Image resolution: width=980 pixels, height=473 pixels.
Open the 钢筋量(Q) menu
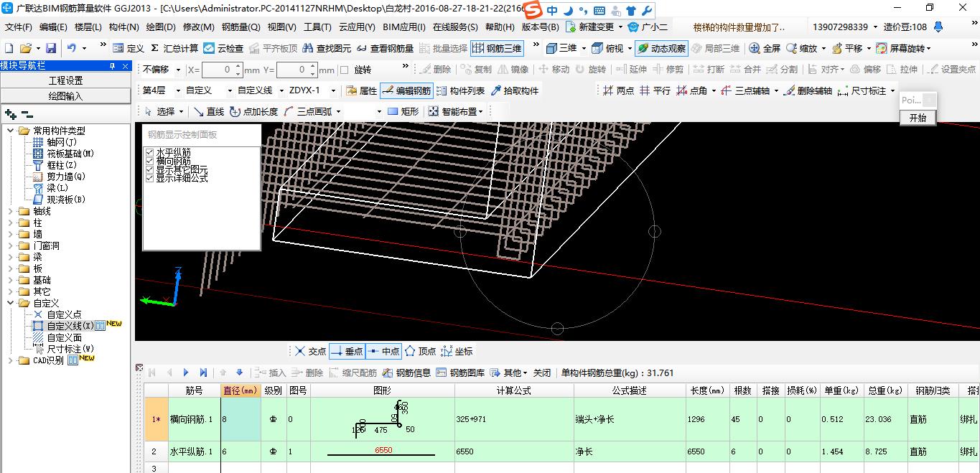tap(241, 27)
